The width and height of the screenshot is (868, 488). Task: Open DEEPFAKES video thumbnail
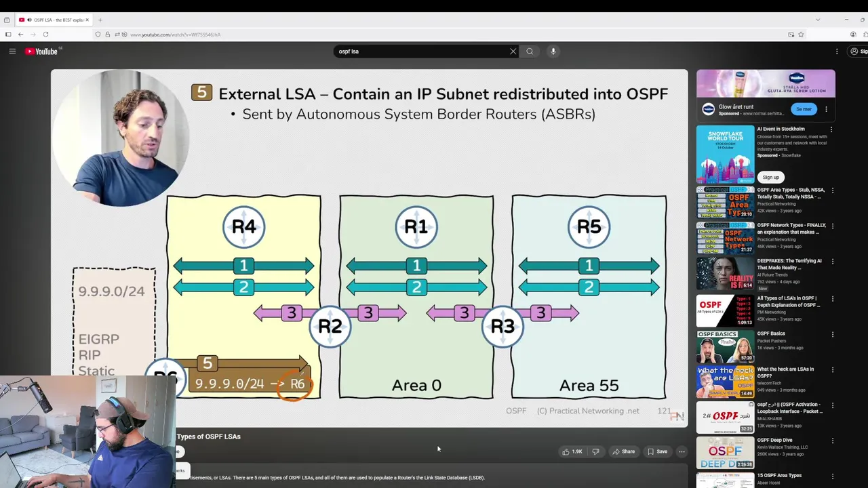(725, 274)
